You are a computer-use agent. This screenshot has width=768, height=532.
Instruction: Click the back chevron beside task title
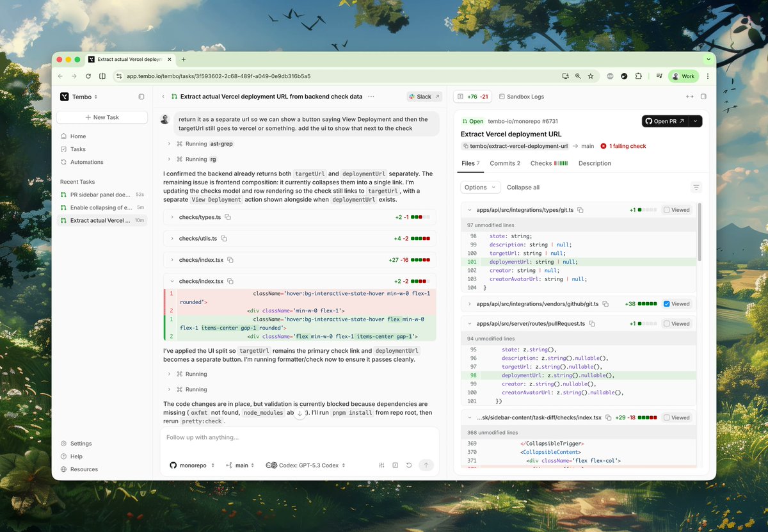click(163, 97)
